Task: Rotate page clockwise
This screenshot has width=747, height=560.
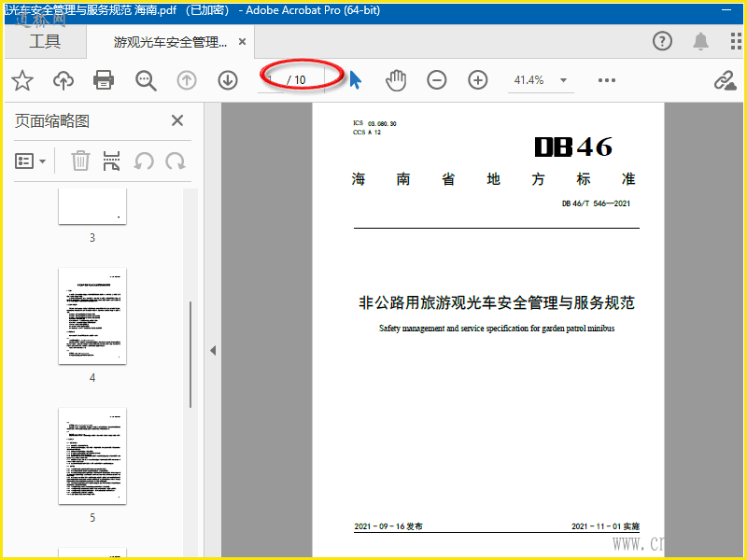Action: 176,161
